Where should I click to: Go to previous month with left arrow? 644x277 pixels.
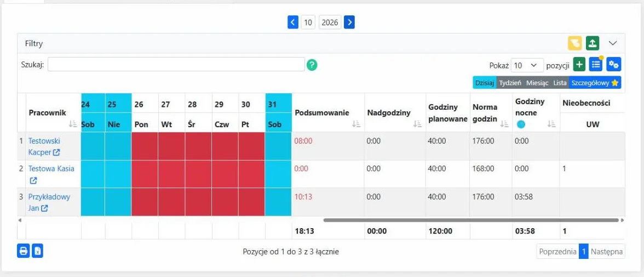pyautogui.click(x=292, y=22)
